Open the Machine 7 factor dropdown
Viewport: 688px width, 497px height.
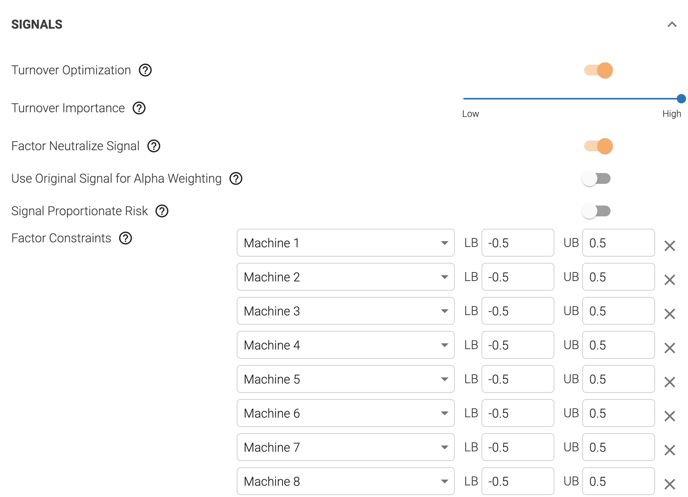tap(346, 447)
